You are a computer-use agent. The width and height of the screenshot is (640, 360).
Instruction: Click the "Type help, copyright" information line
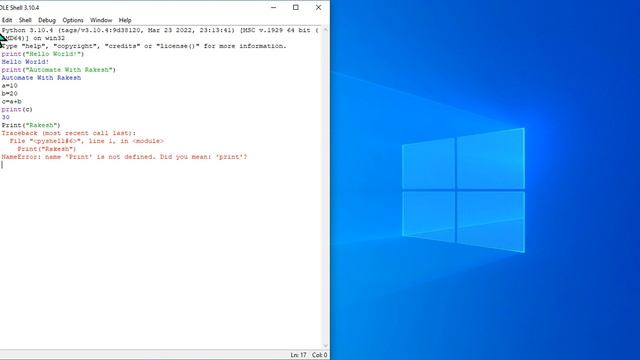point(144,46)
